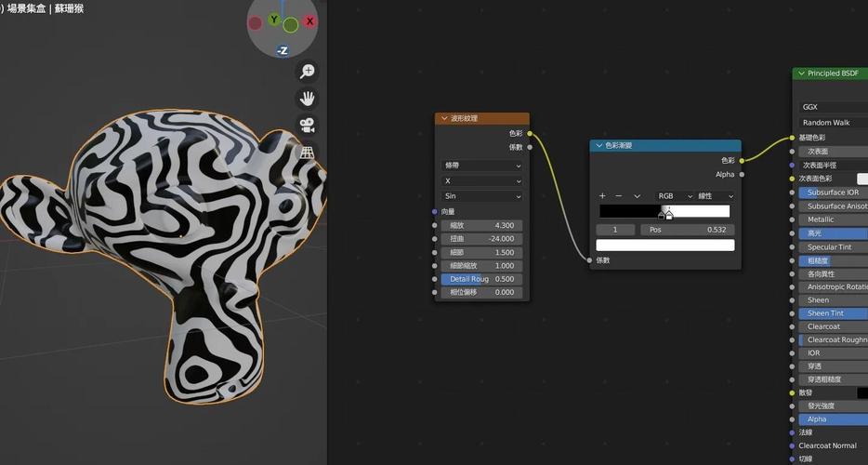This screenshot has width=868, height=465.
Task: Click the 次表面色彩 input socket
Action: pyautogui.click(x=792, y=179)
